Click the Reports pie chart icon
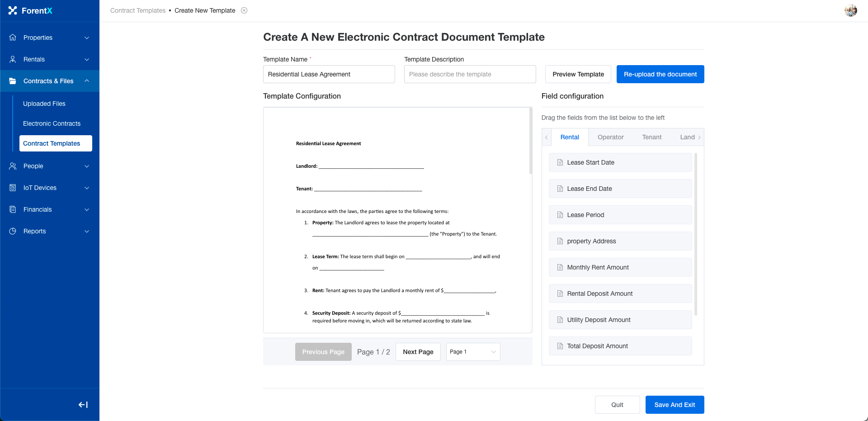868x421 pixels. click(13, 231)
